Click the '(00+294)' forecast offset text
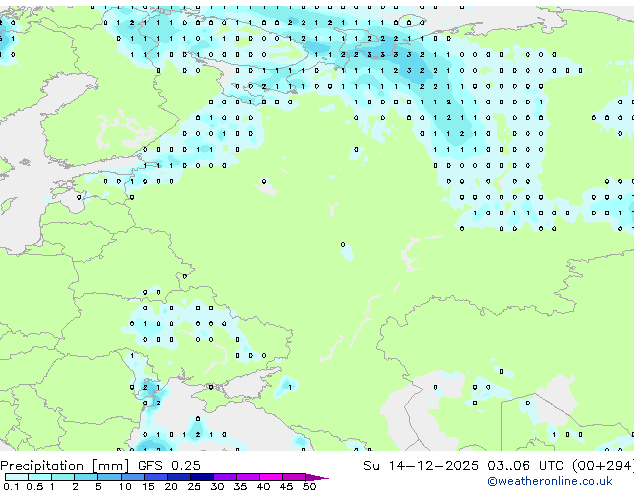The width and height of the screenshot is (634, 490). click(x=603, y=466)
